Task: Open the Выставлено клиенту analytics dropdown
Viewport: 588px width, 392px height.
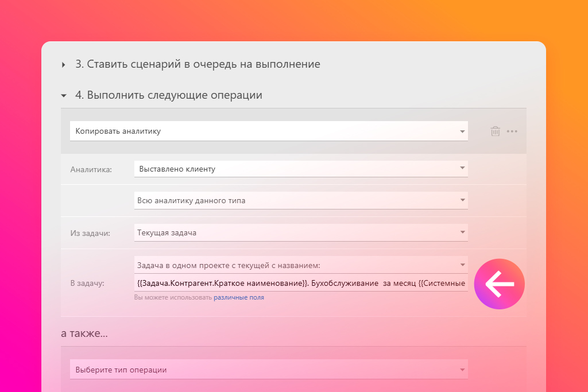Action: (301, 169)
